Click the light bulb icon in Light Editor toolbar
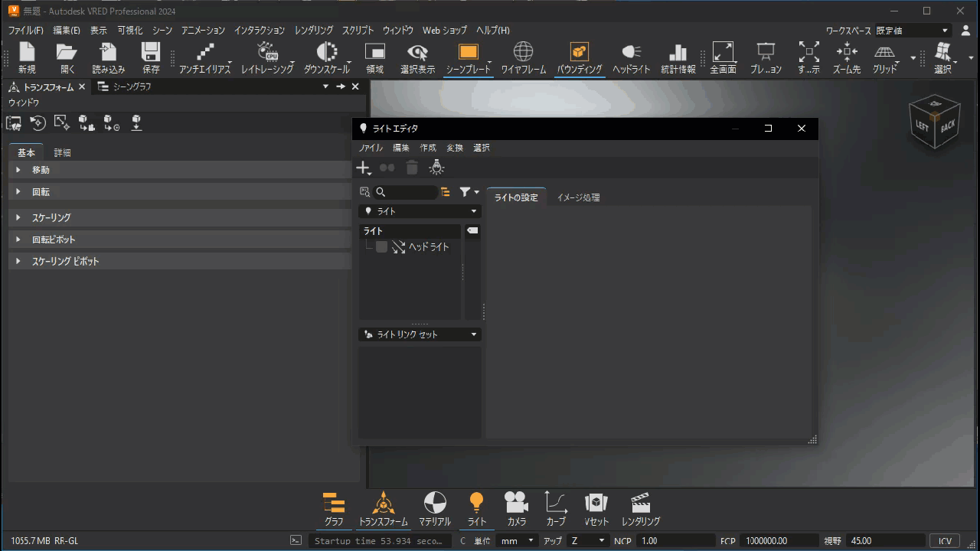Viewport: 980px width, 551px height. (x=436, y=168)
